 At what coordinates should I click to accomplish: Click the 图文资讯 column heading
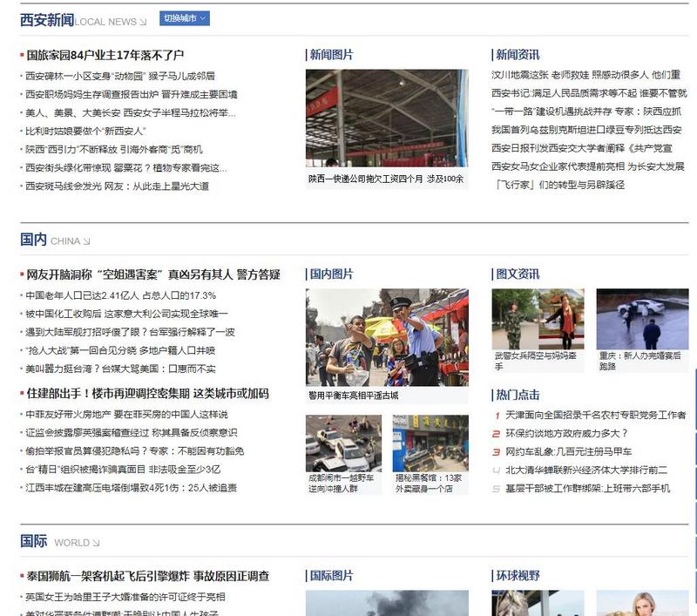point(518,274)
